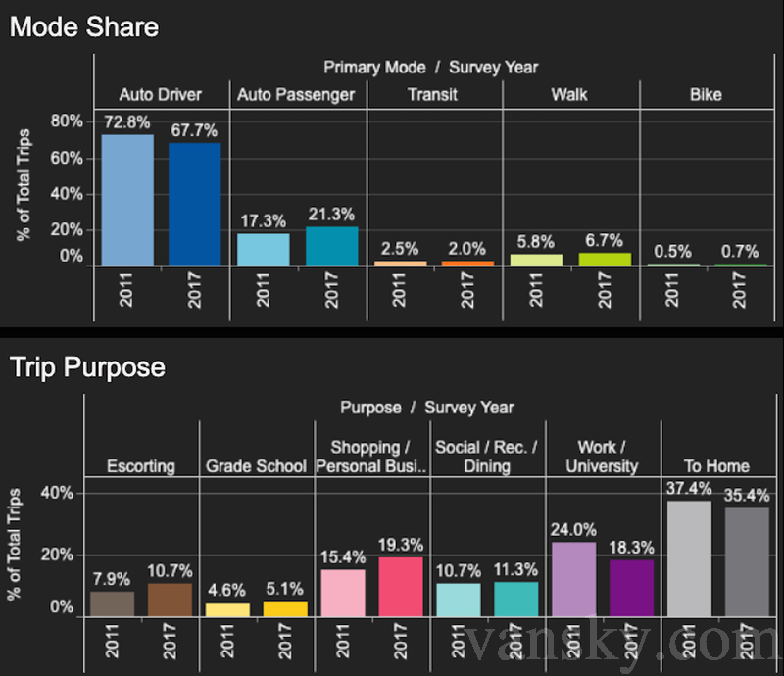
Task: Click the Auto Driver 2011 light blue bar
Action: coord(127,200)
